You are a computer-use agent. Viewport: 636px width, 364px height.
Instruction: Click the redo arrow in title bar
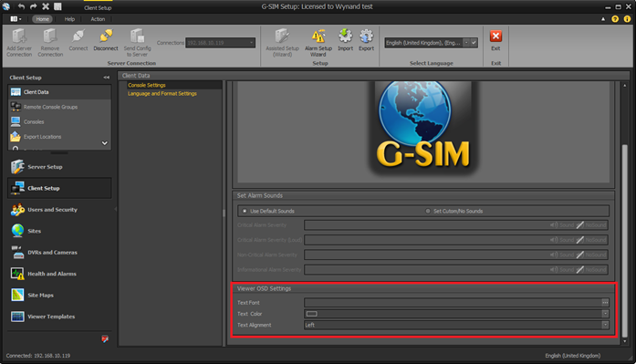tap(33, 6)
